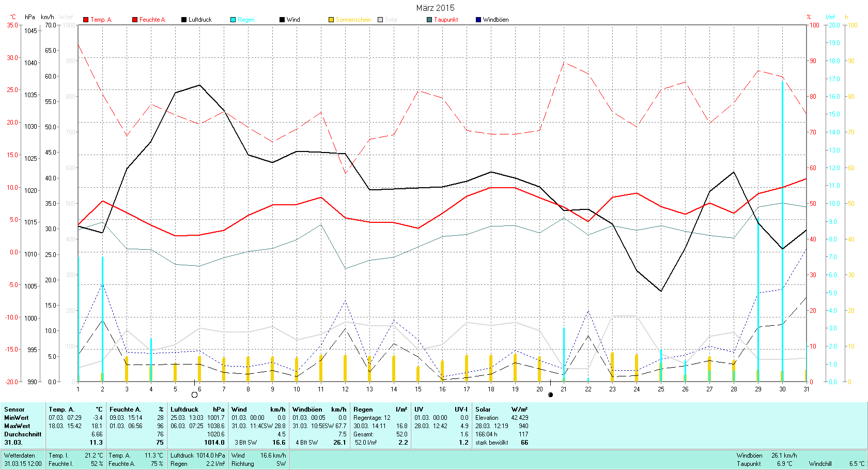Click the Regentage: 12 entry
The image size is (868, 470).
[x=372, y=418]
